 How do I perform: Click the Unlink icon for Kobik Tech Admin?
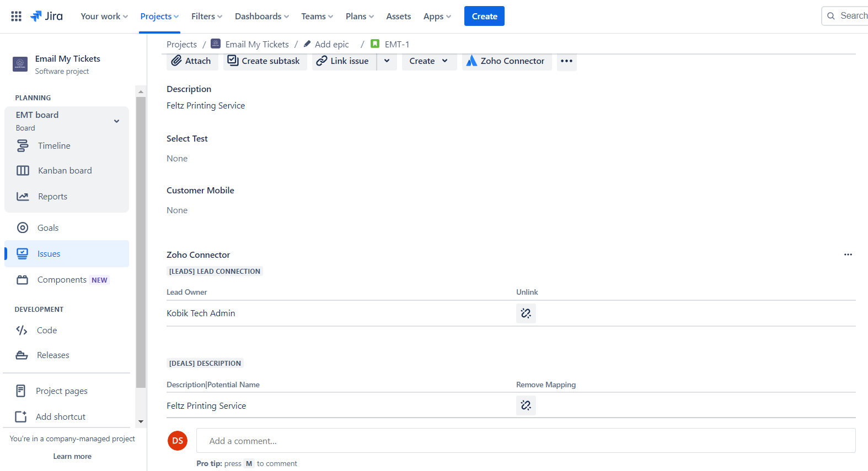point(526,313)
